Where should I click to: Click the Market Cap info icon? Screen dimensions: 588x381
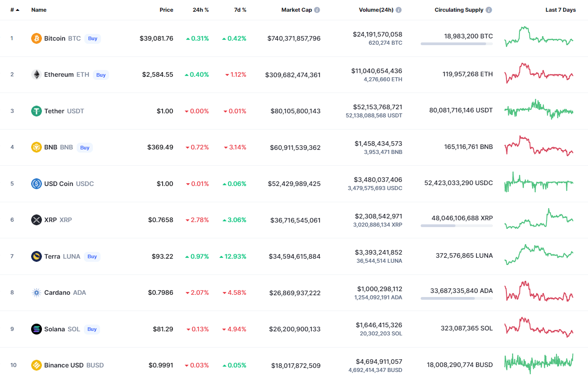(x=317, y=10)
